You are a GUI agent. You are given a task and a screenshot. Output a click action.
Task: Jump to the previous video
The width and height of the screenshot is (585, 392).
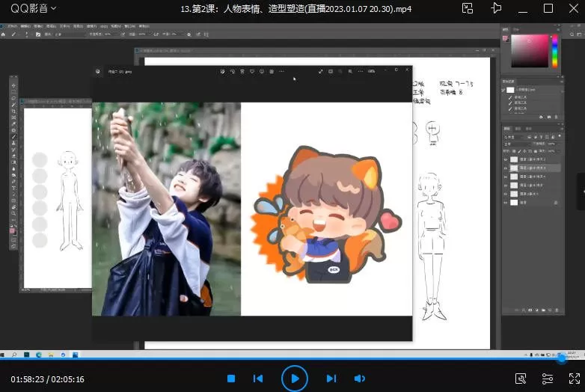pos(258,379)
